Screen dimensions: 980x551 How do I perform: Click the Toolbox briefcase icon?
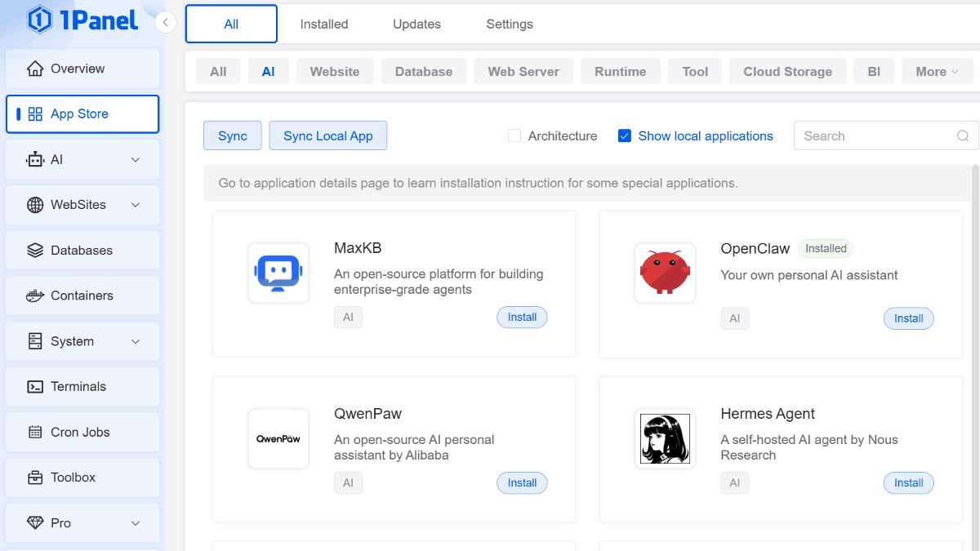pos(35,478)
